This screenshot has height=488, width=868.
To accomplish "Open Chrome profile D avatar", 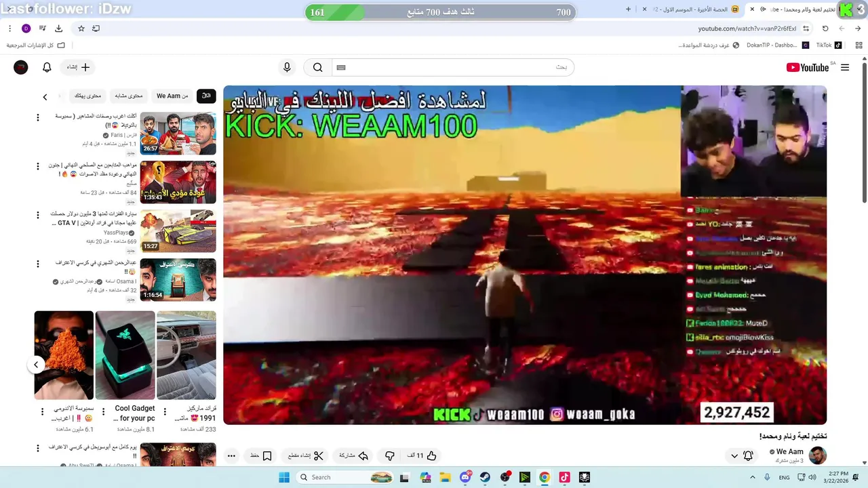I will click(x=26, y=28).
